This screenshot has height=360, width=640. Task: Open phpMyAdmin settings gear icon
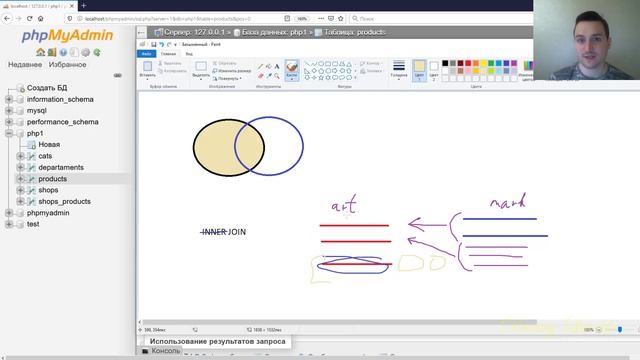pos(85,52)
